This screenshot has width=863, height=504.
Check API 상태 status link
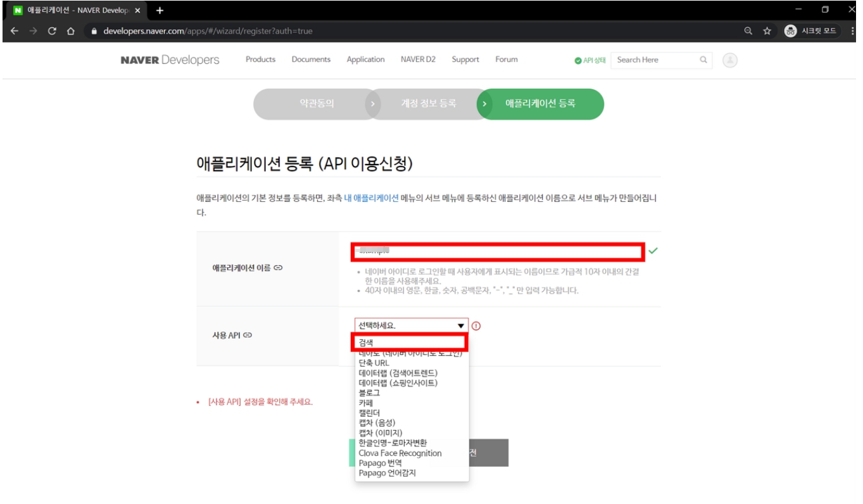(x=590, y=60)
